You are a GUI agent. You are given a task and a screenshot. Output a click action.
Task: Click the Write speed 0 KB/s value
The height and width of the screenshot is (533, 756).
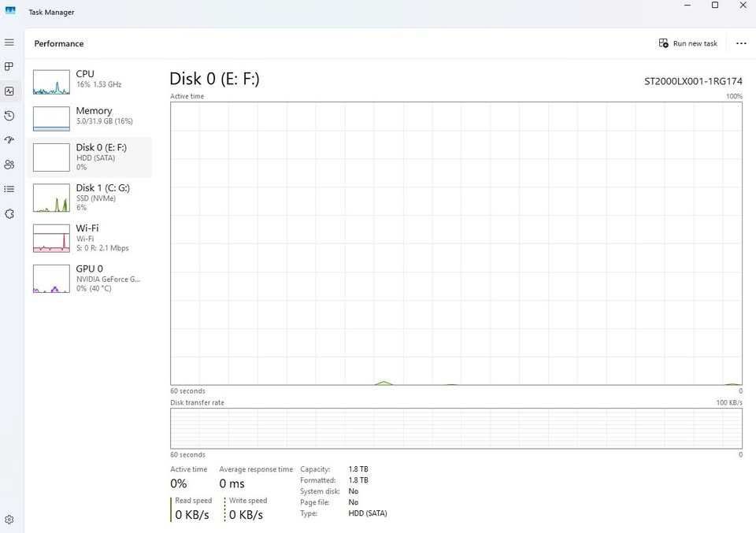tap(246, 515)
